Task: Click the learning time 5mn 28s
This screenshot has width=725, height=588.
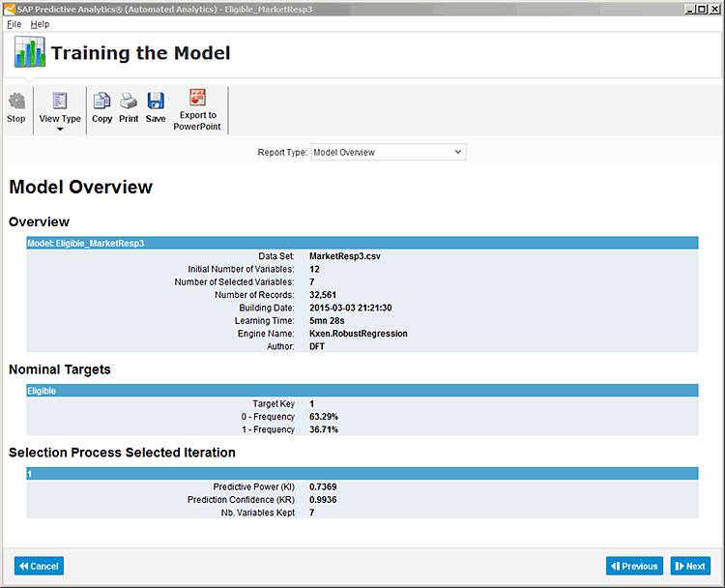Action: tap(327, 321)
